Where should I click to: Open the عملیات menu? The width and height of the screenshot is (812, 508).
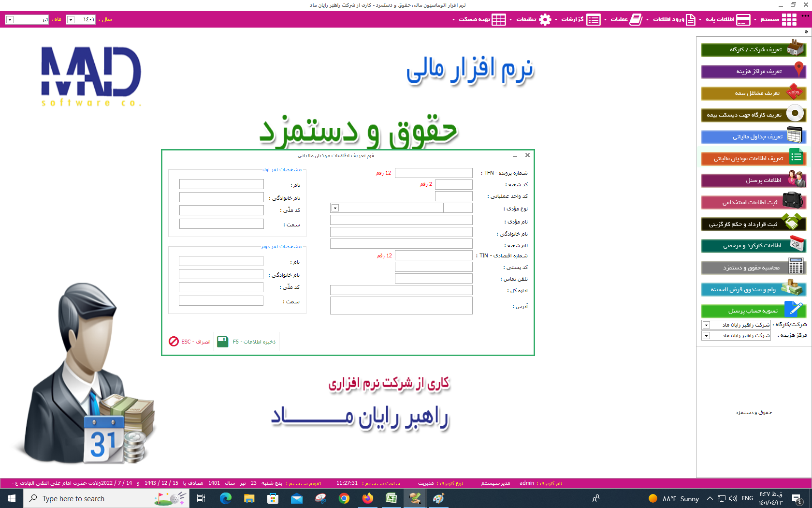[624, 19]
